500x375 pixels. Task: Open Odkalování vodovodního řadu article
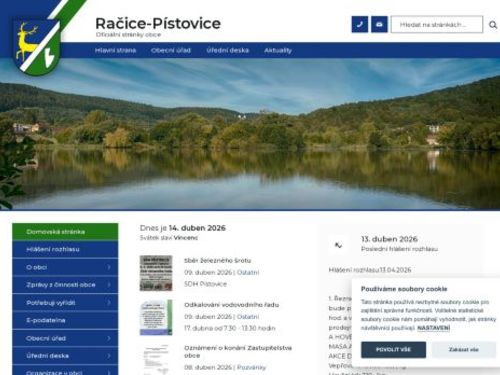pos(231,305)
